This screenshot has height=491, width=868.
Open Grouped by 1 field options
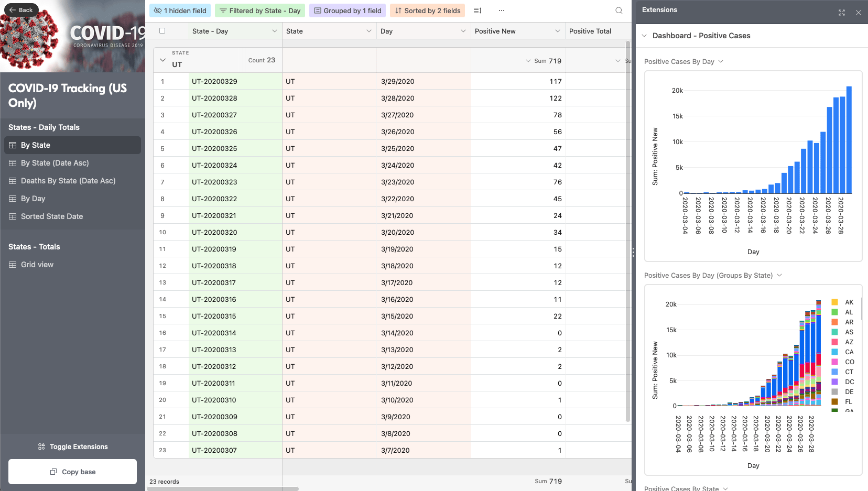(348, 10)
